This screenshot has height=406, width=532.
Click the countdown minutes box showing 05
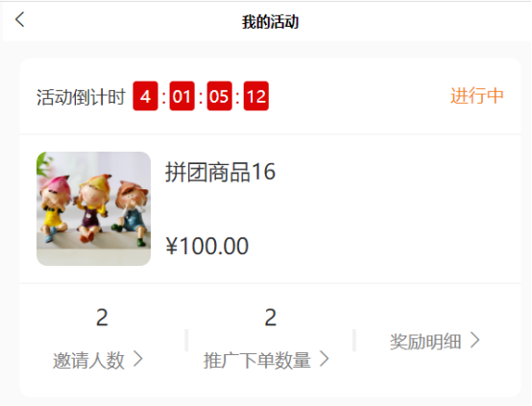[220, 96]
